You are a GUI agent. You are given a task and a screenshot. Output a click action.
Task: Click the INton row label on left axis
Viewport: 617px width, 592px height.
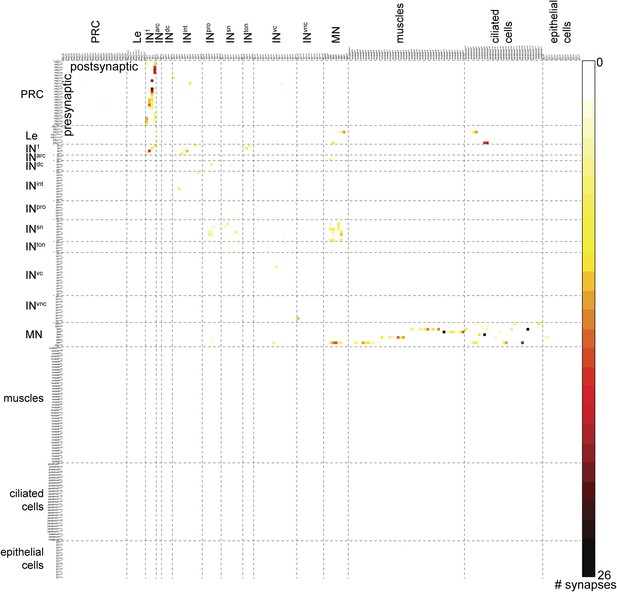35,246
